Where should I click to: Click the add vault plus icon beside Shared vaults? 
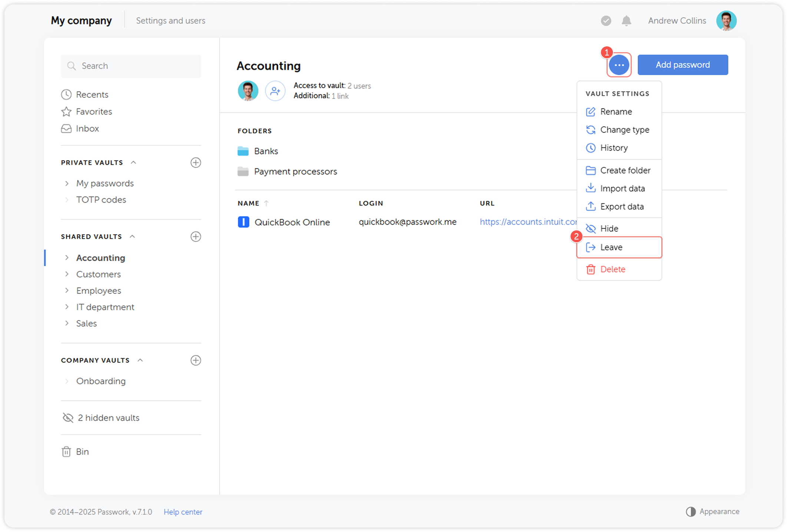(196, 237)
